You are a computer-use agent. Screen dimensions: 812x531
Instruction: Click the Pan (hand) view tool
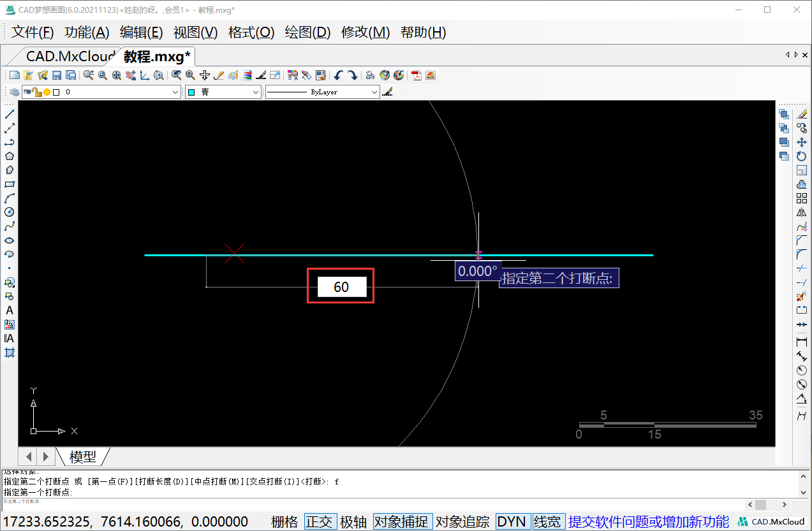pos(131,75)
